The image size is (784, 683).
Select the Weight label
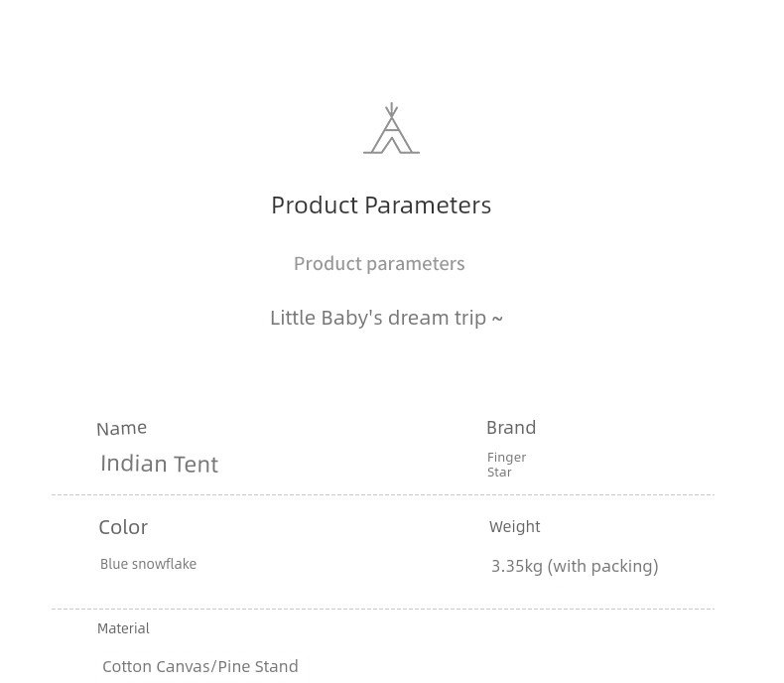tap(515, 526)
